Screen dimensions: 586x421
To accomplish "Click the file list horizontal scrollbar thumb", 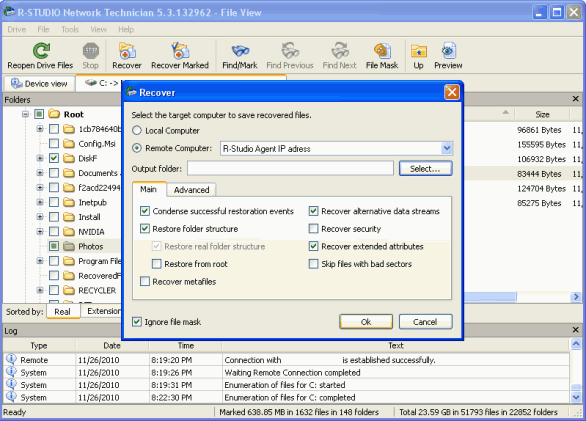I will [490, 297].
